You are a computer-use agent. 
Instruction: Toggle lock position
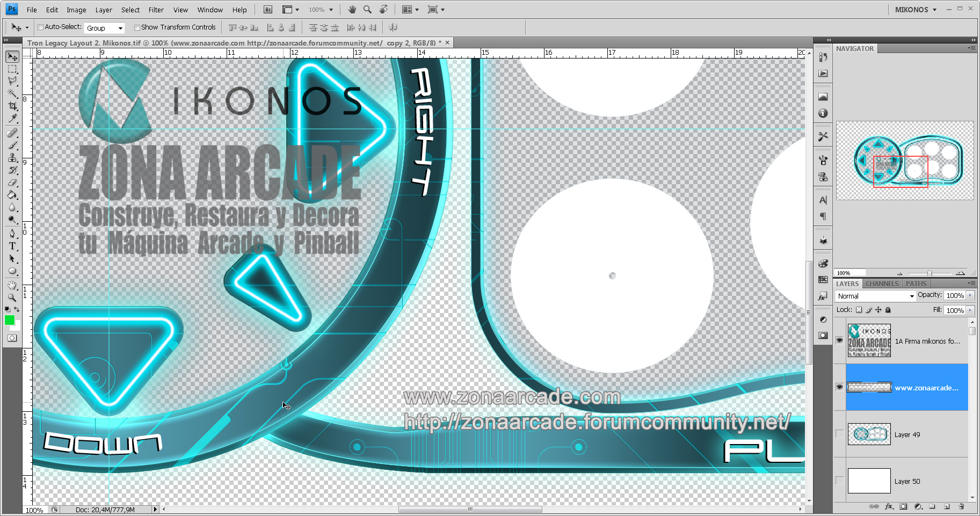click(x=879, y=310)
